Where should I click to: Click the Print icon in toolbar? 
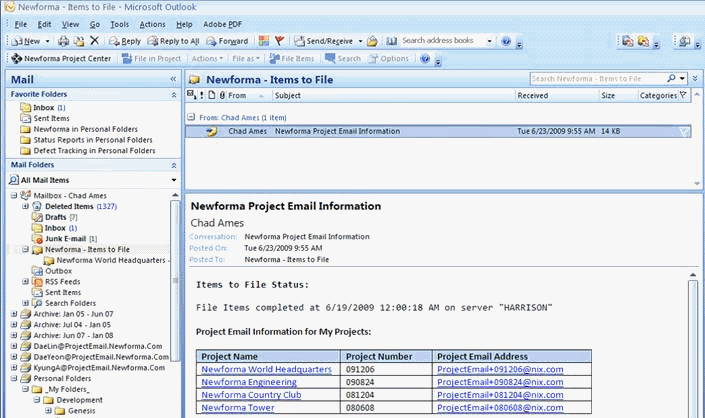point(63,41)
